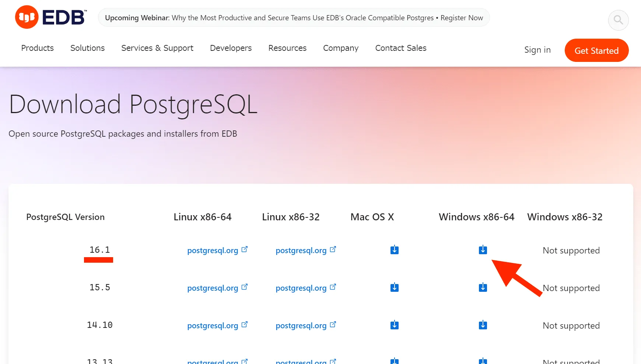
Task: Open the Solutions menu
Action: (87, 48)
